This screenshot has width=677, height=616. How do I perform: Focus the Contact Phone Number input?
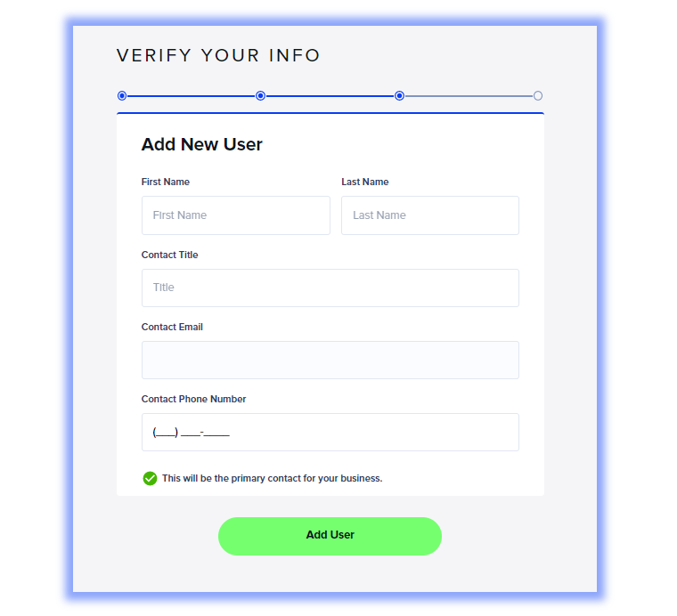pyautogui.click(x=330, y=433)
